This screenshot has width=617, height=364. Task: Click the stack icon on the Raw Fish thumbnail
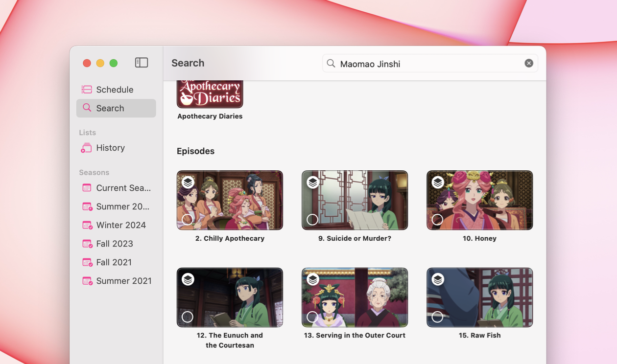437,279
